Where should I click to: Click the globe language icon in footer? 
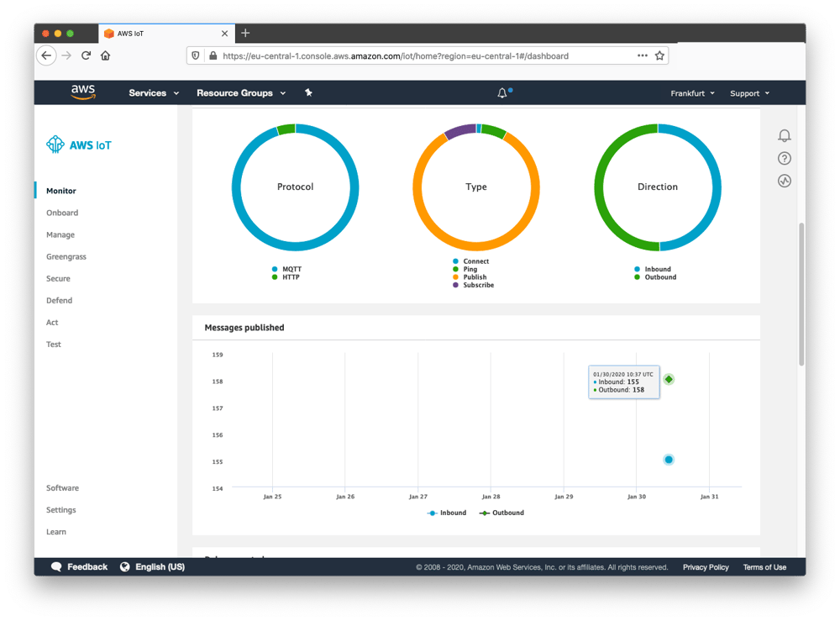coord(125,566)
